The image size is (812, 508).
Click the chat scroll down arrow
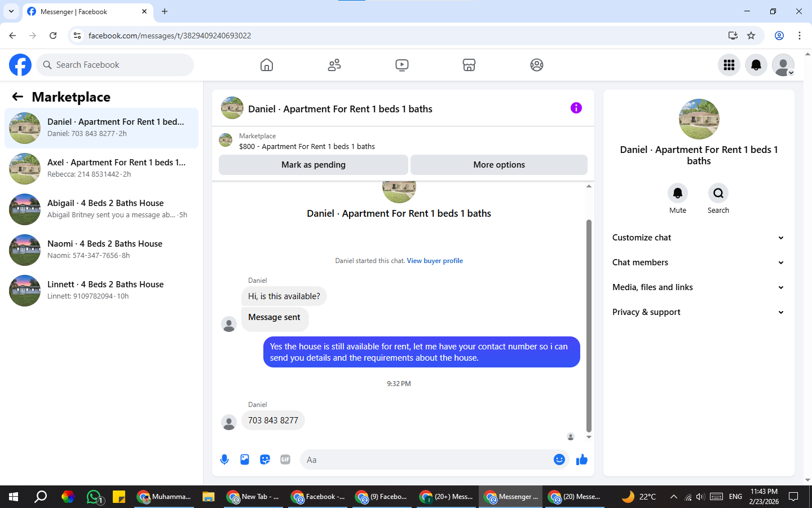(589, 437)
